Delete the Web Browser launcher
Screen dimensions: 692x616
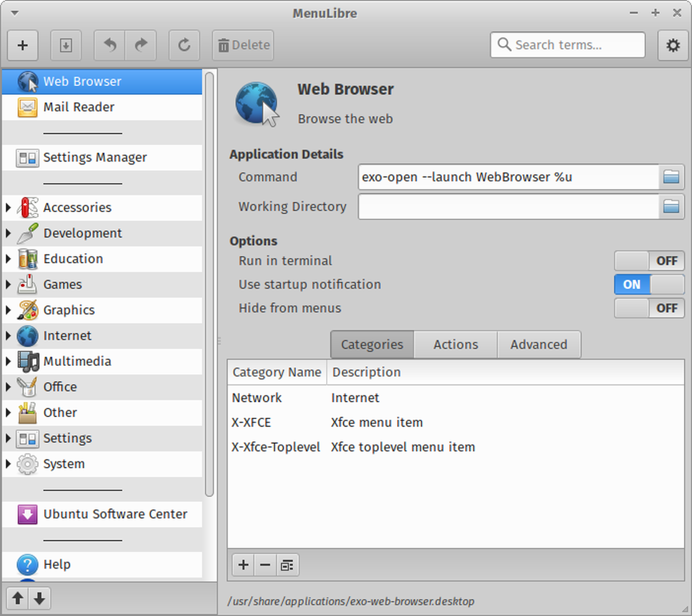[x=243, y=45]
